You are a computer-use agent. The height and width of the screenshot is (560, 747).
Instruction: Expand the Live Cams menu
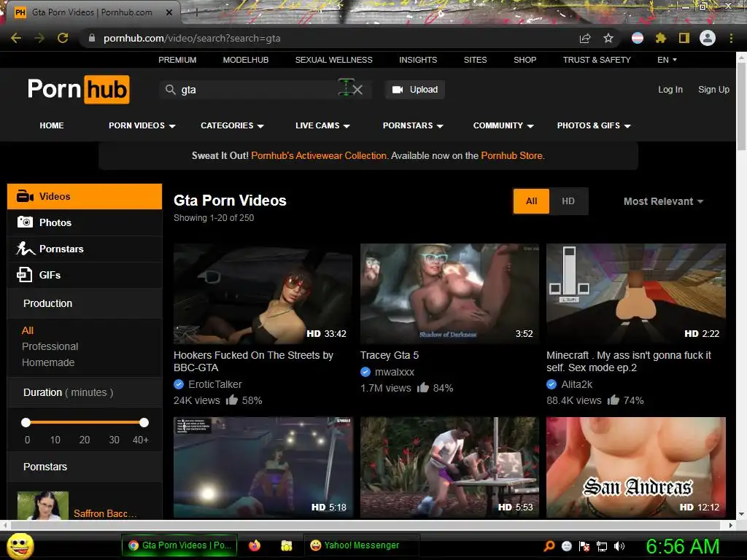click(x=322, y=125)
